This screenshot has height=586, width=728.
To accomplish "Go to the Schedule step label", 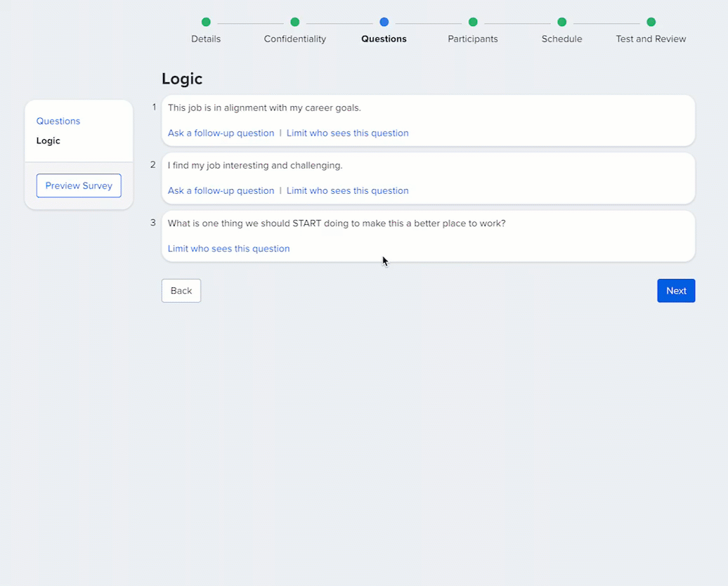I will [561, 39].
